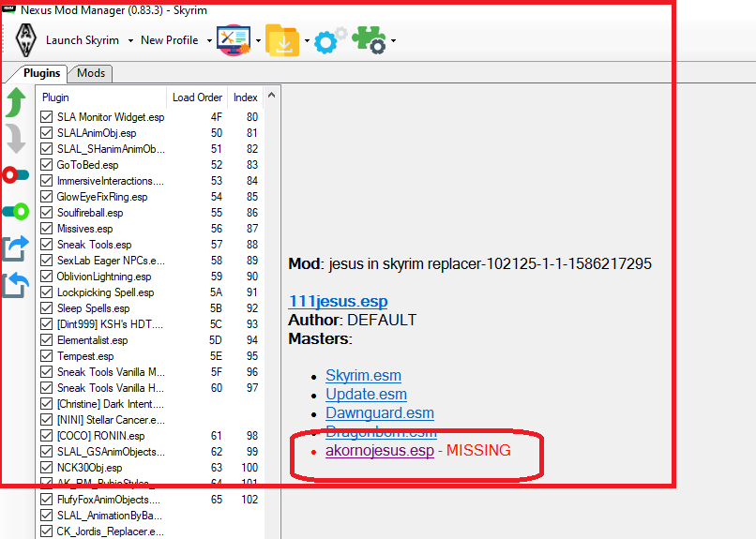
Task: Launch Skyrim from the toolbar
Action: pyautogui.click(x=83, y=40)
